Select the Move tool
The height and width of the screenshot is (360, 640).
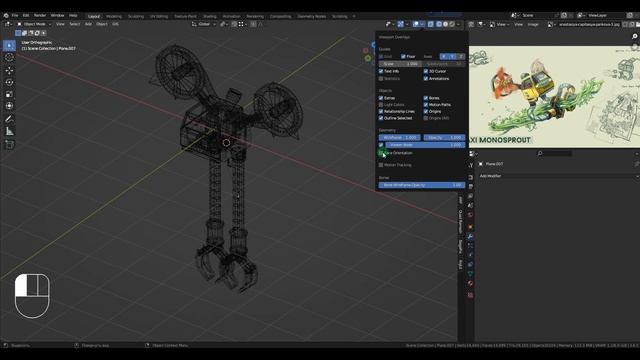click(x=9, y=70)
